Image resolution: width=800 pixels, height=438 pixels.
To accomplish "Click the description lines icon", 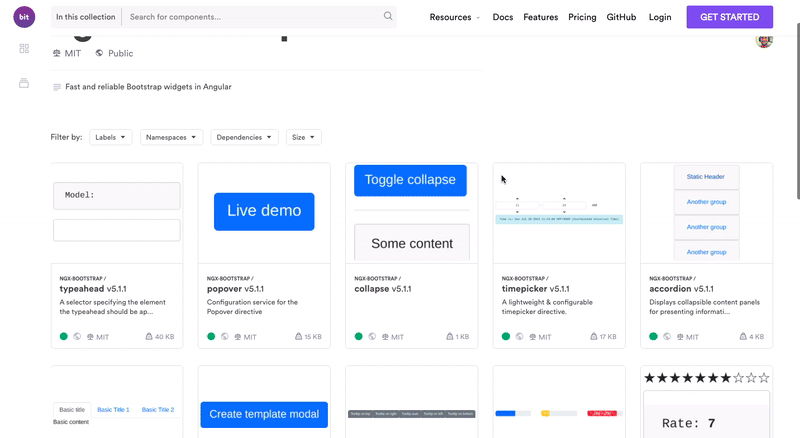I will pyautogui.click(x=57, y=87).
